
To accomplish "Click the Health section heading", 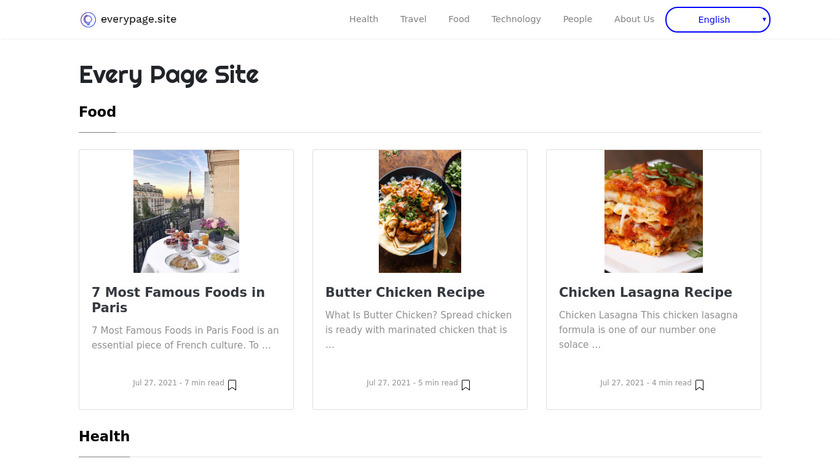I will 104,436.
